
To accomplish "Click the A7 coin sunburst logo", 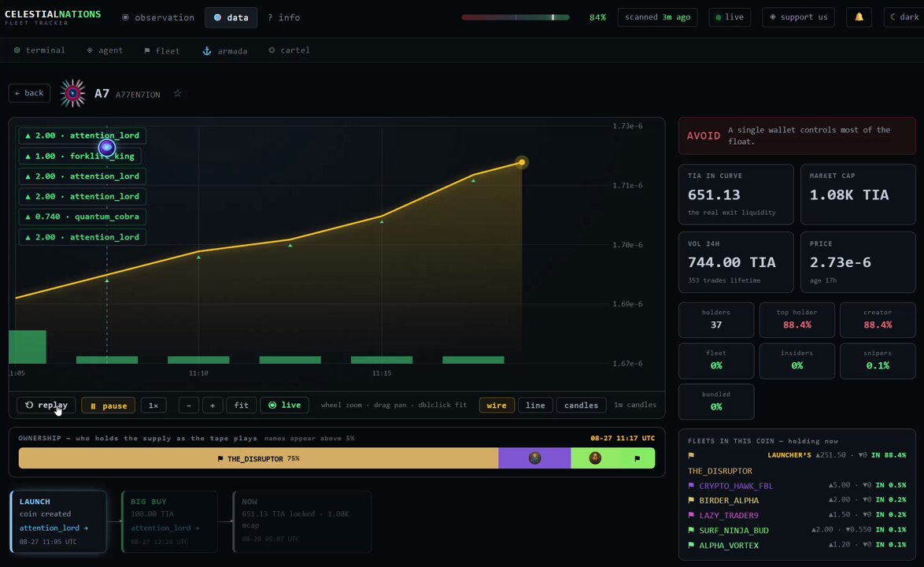I will 72,93.
